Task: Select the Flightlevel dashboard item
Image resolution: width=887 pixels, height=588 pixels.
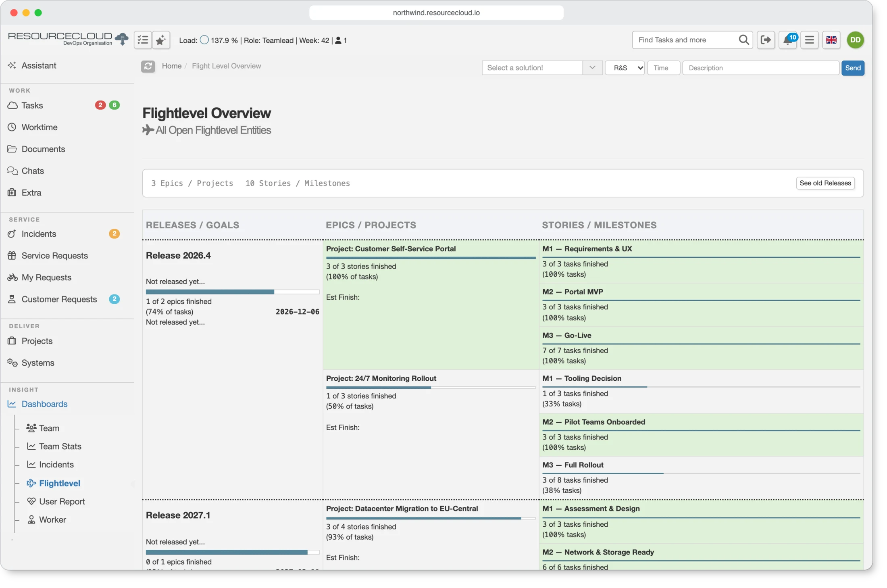Action: pyautogui.click(x=59, y=483)
